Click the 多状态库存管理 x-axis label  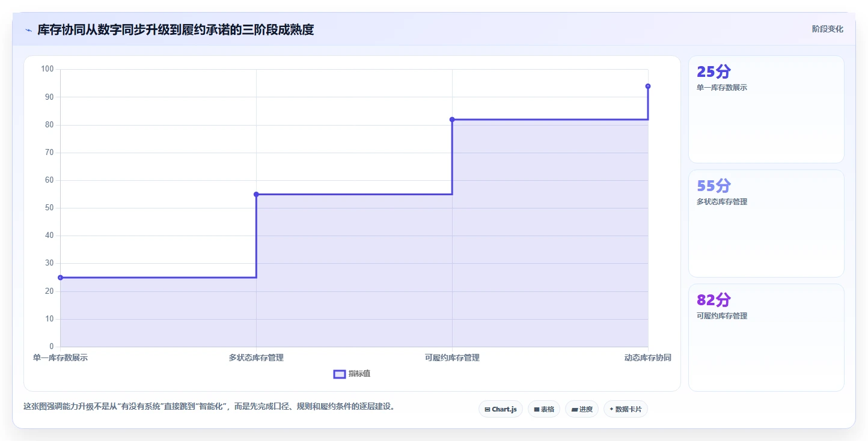(x=256, y=357)
